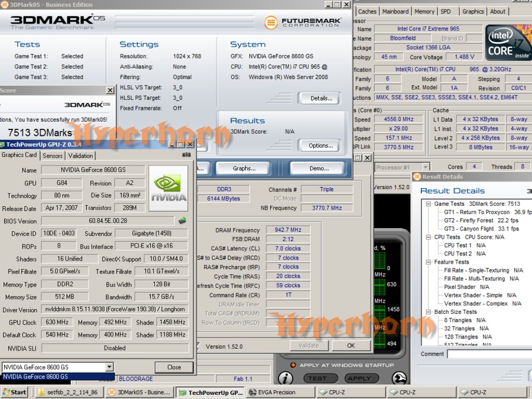532x399 pixels.
Task: Click the BIOS save chip icon in GPU-Z
Action: coord(182,221)
